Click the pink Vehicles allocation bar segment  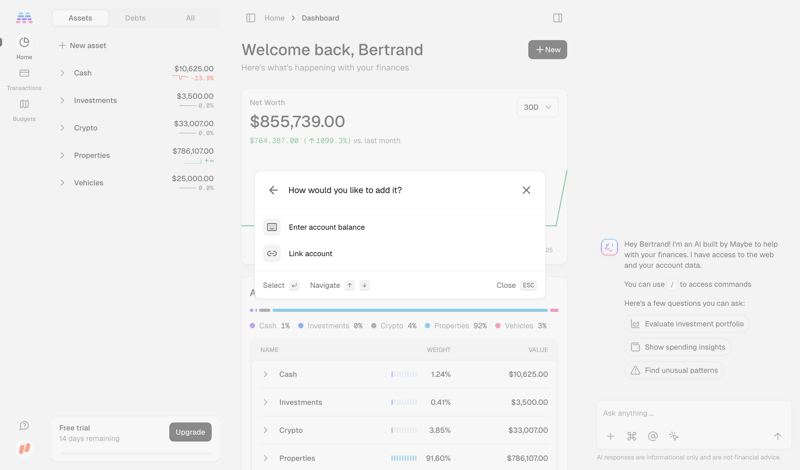[x=554, y=310]
